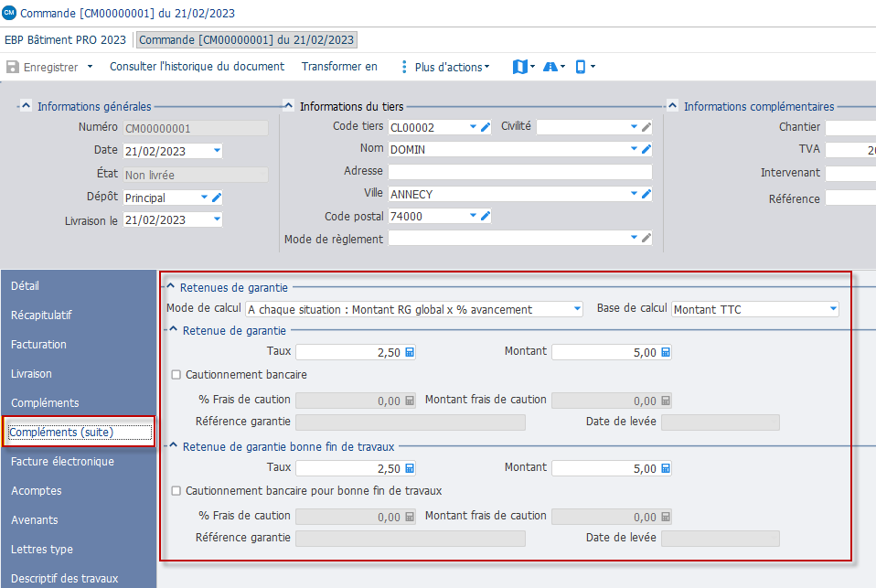Open the Nom DOMIN dropdown arrow
This screenshot has width=876, height=588.
click(634, 149)
